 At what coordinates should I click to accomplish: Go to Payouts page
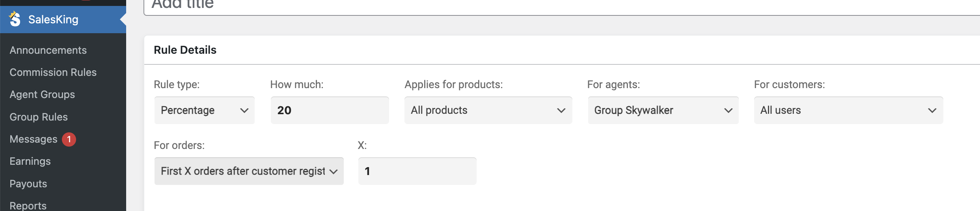(x=28, y=184)
